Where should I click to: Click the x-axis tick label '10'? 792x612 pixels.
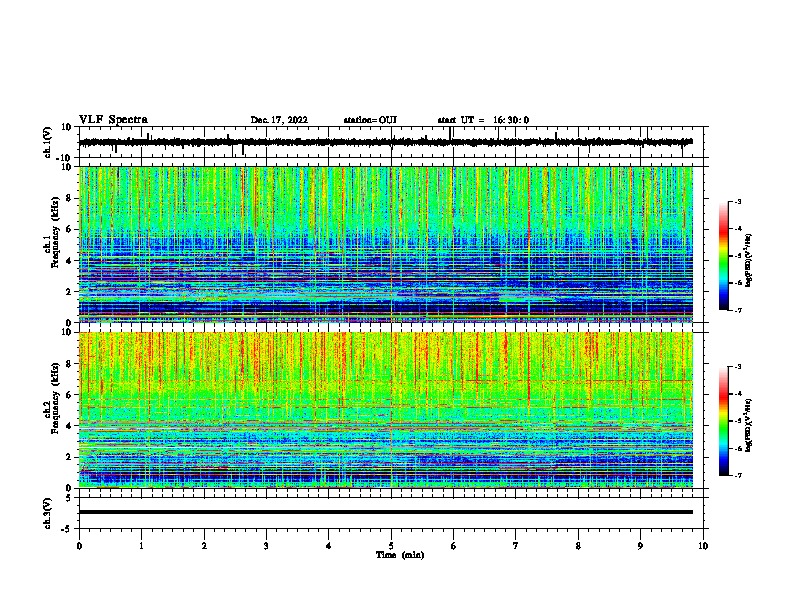703,546
